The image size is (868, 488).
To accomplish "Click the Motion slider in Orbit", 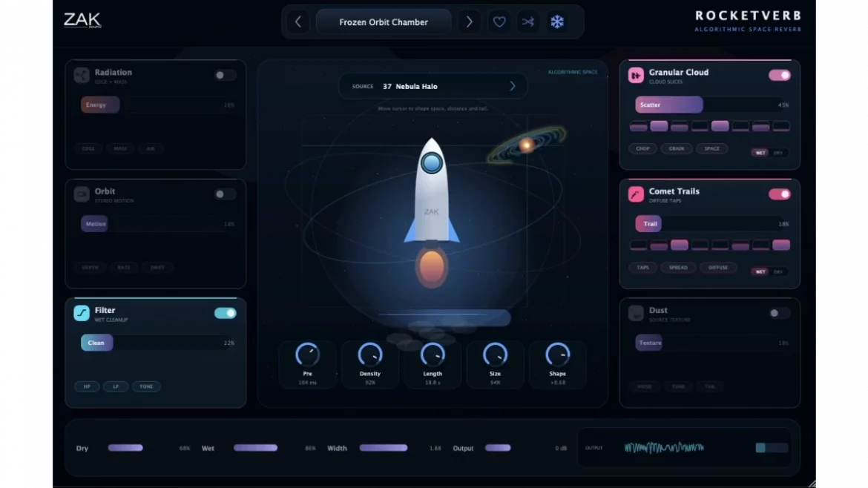I will click(x=158, y=224).
